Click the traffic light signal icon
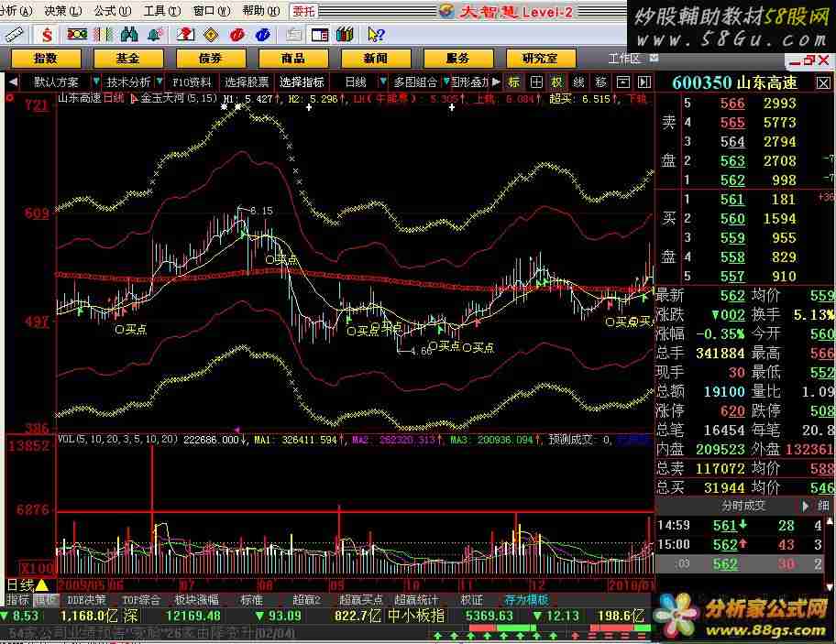Viewport: 836px width, 644px height. point(76,35)
